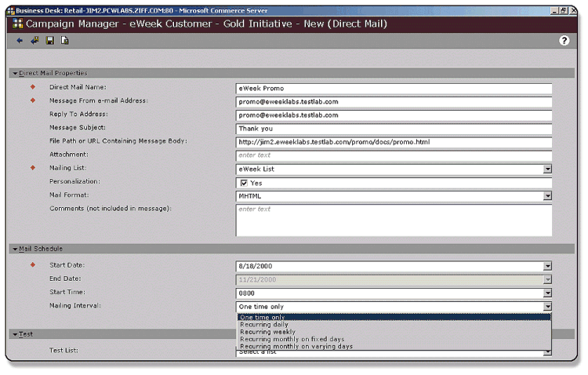Click the Message From e-mail Address field

pyautogui.click(x=394, y=102)
